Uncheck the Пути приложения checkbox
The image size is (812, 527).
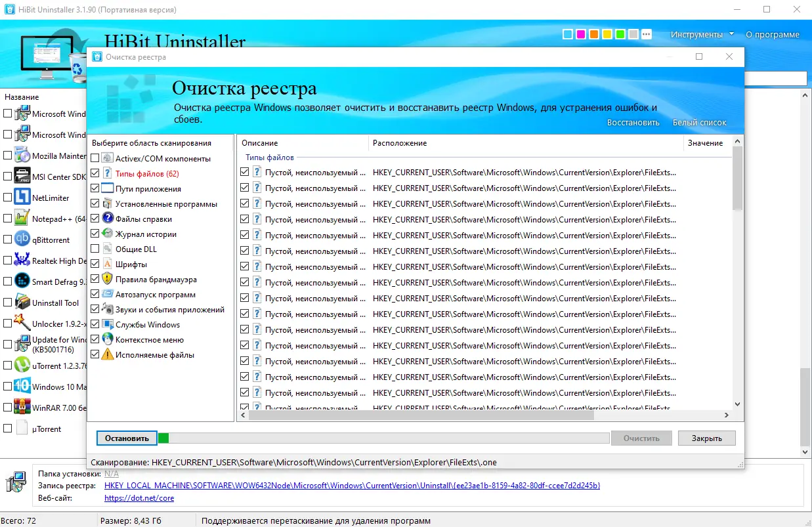point(95,189)
